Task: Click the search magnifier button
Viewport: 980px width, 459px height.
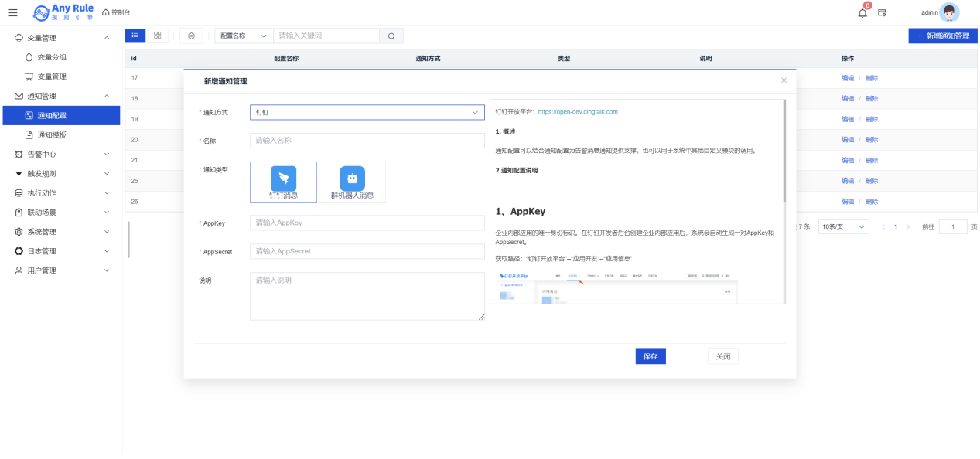Action: (391, 36)
